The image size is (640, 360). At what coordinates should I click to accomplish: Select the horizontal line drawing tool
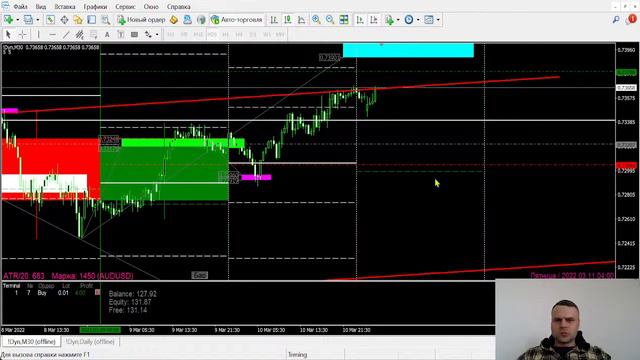[x=52, y=35]
